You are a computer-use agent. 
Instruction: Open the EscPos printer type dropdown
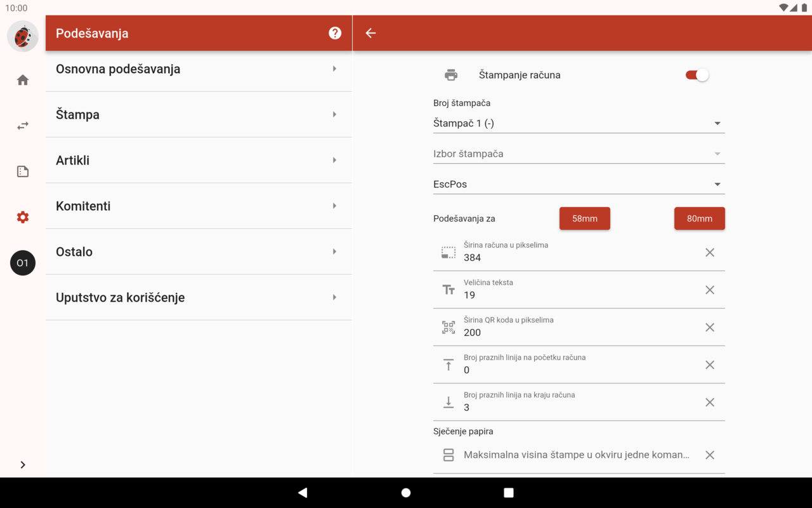[579, 184]
